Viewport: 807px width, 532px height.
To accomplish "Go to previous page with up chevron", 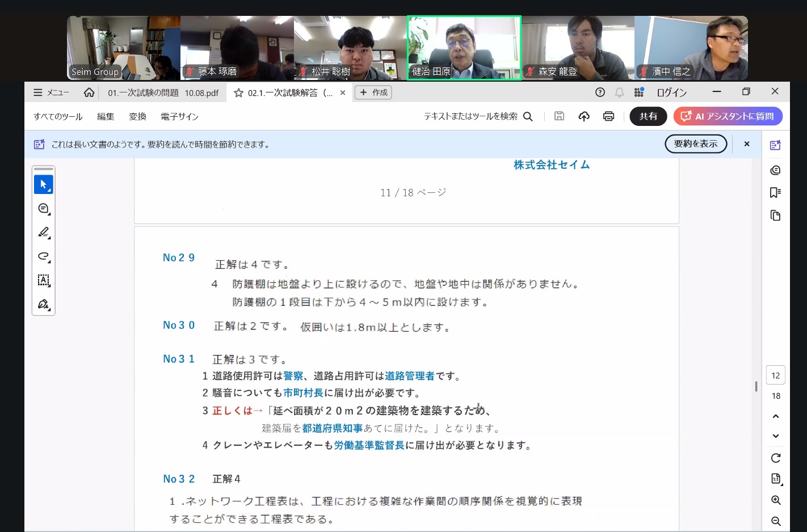I will 776,416.
